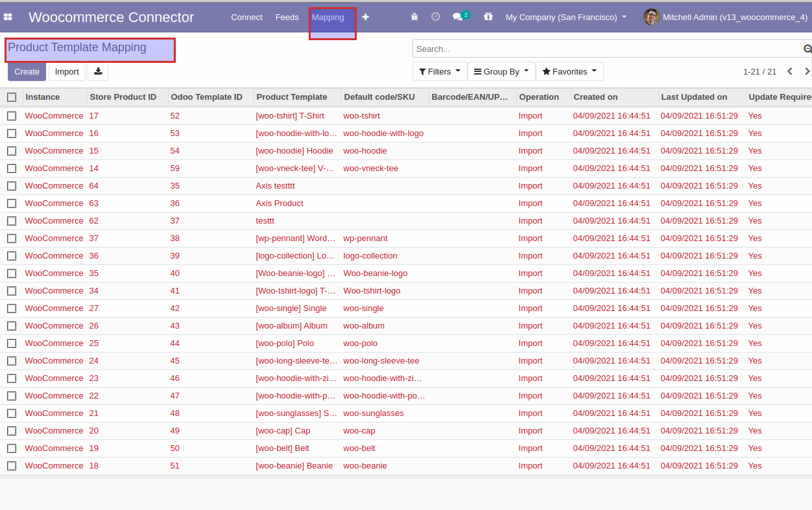This screenshot has height=510, width=812.
Task: Check the woo-beanie row checkbox
Action: click(12, 466)
